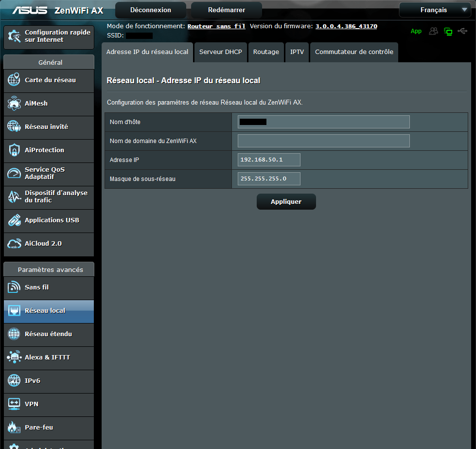Screen dimensions: 476x449
Task: Open AiProtection menu entry
Action: tap(49, 151)
